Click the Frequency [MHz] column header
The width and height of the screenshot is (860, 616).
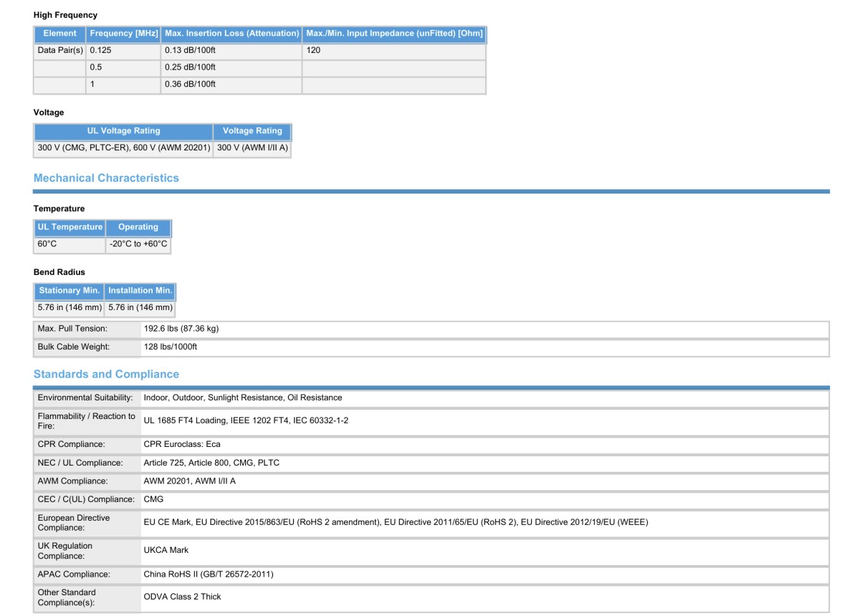point(123,34)
